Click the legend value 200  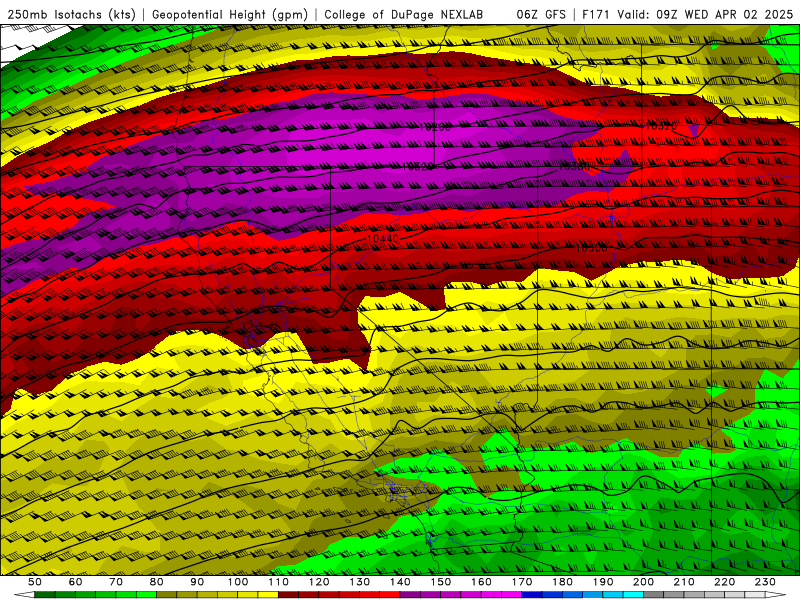[644, 582]
